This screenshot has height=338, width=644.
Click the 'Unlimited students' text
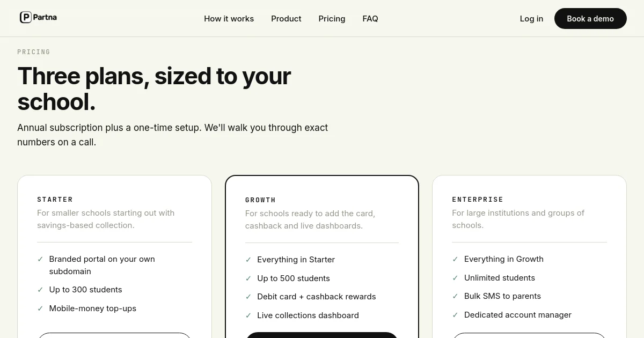pyautogui.click(x=500, y=278)
